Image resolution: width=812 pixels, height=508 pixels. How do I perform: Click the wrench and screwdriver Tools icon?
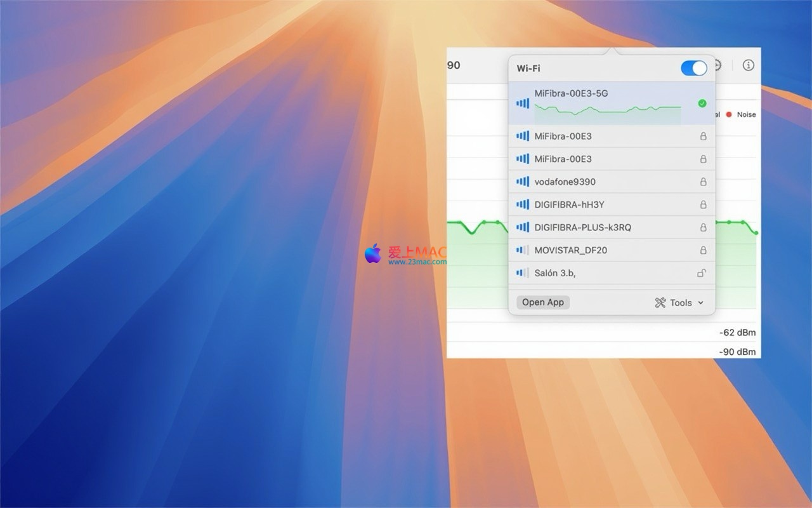point(660,303)
